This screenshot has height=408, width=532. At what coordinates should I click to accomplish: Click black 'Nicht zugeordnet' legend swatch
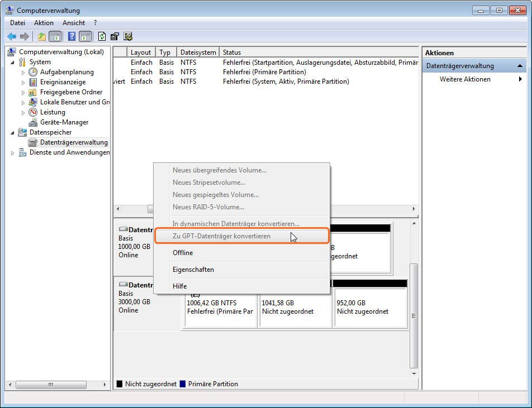pyautogui.click(x=120, y=384)
